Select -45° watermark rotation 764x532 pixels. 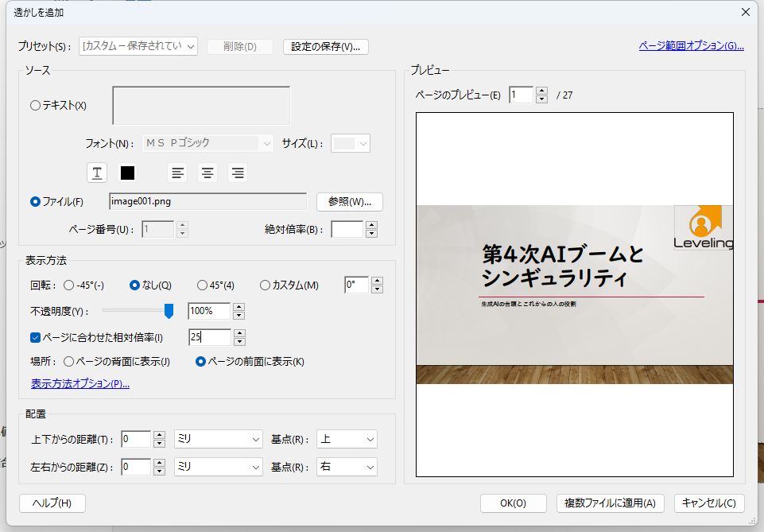(69, 285)
